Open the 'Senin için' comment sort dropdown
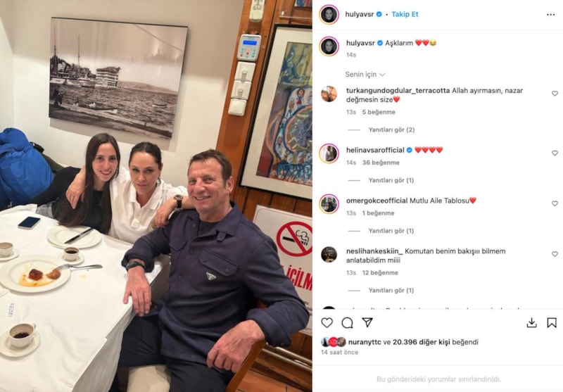This screenshot has height=392, width=563. pyautogui.click(x=365, y=75)
